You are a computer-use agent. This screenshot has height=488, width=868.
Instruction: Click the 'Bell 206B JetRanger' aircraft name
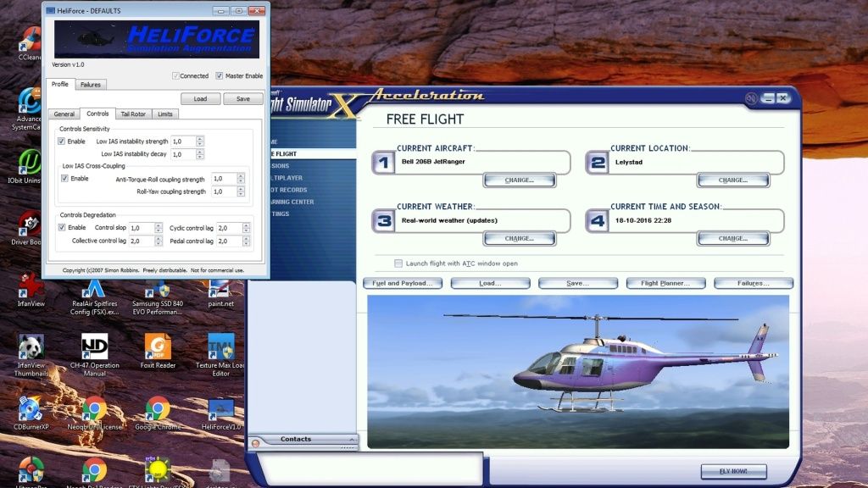tap(433, 162)
